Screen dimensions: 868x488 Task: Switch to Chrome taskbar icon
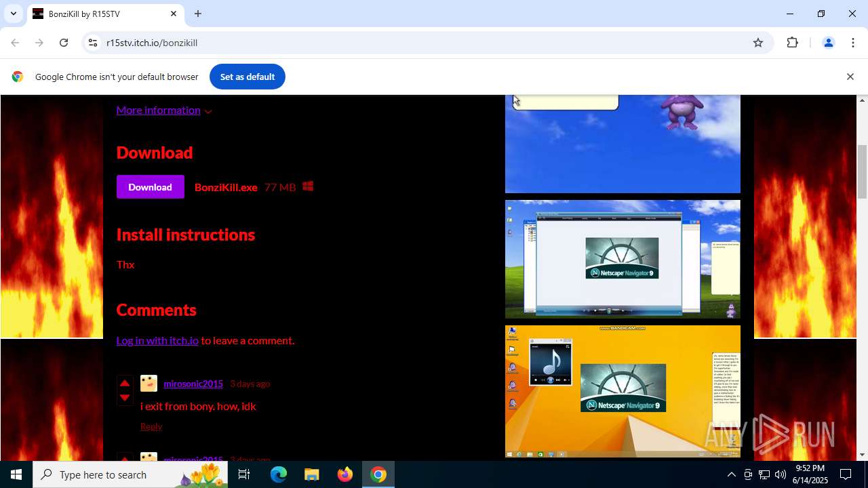point(378,474)
